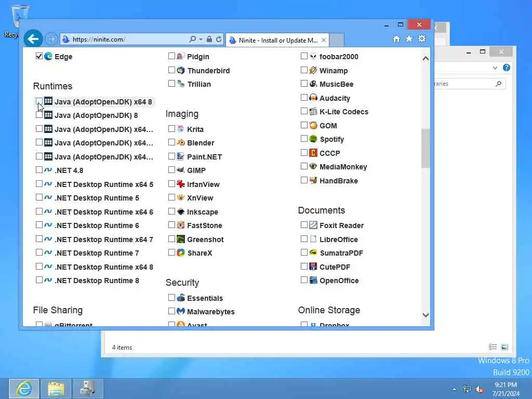This screenshot has width=532, height=399.
Task: Click scrollbar down arrow
Action: click(425, 315)
